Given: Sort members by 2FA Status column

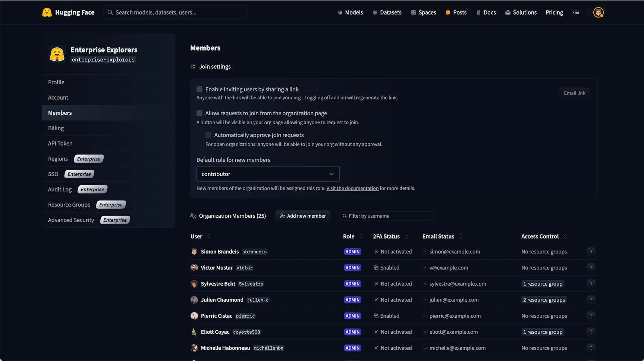Looking at the screenshot, I should tap(406, 236).
